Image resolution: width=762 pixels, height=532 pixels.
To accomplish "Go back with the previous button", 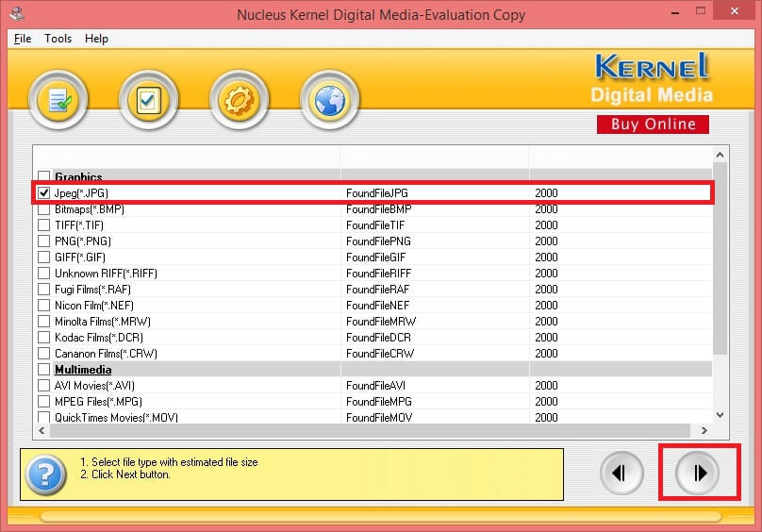I will pos(621,473).
